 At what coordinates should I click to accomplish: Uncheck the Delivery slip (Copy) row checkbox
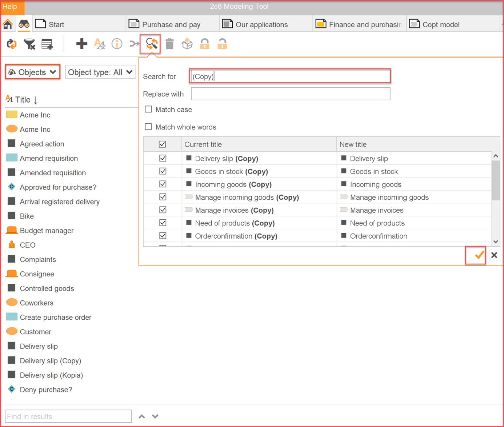163,159
